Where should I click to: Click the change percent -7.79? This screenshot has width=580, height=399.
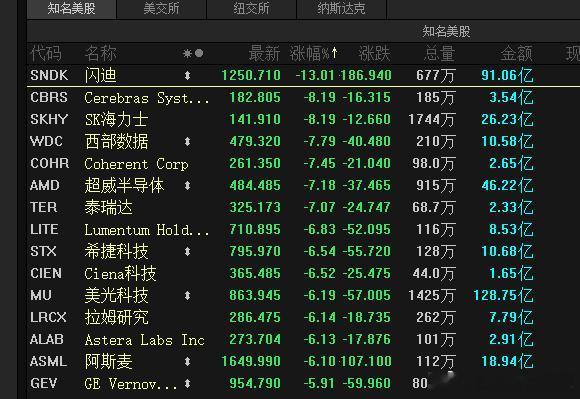(x=320, y=142)
